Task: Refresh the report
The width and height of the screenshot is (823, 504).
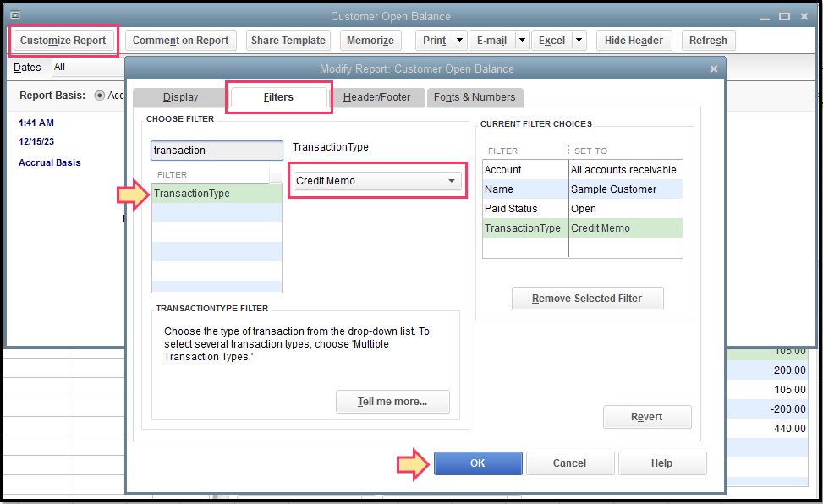Action: point(708,41)
